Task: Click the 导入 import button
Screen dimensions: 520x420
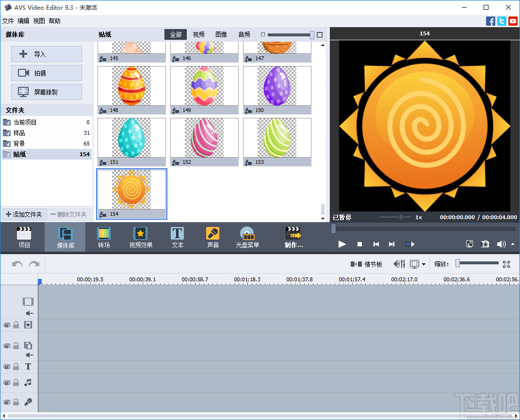Action: coord(47,54)
